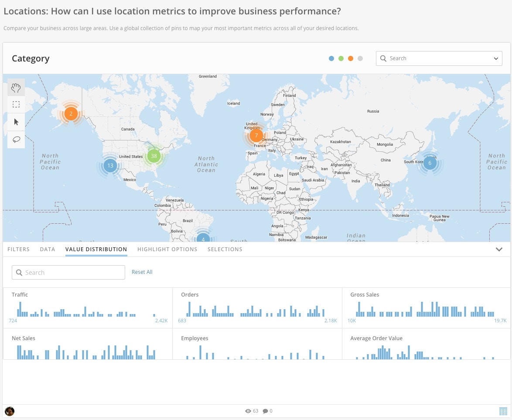The width and height of the screenshot is (512, 420).
Task: Click the comments bubble icon
Action: coord(266,411)
